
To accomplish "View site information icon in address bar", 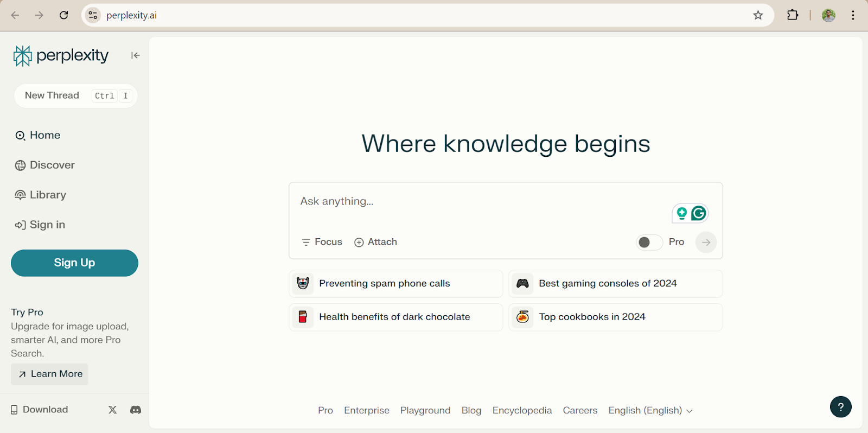I will tap(93, 15).
